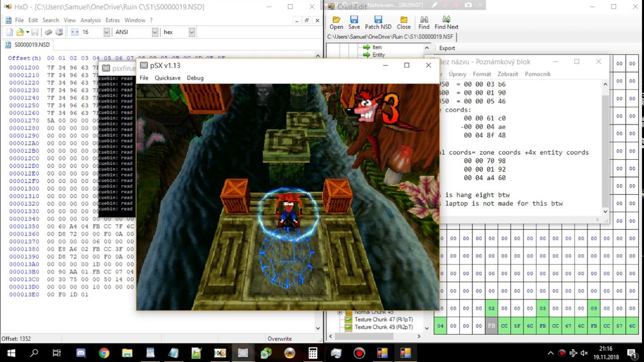Click the HxD New file icon
This screenshot has height=362, width=644.
pos(9,32)
